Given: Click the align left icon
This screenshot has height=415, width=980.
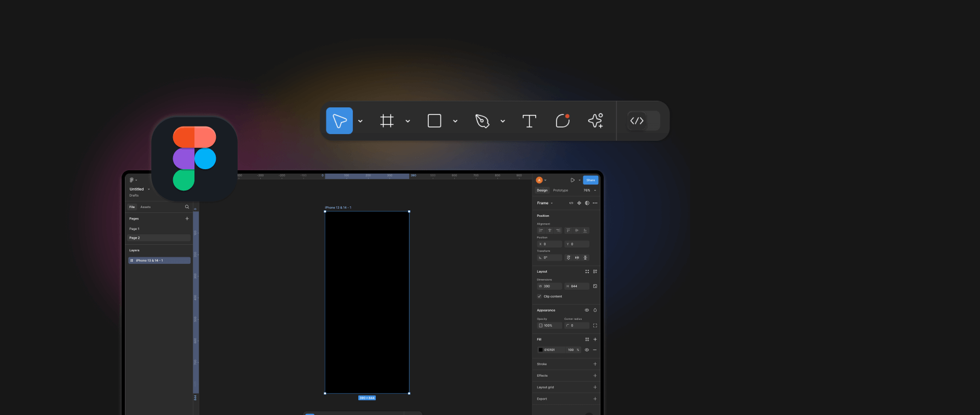Looking at the screenshot, I should (x=541, y=230).
